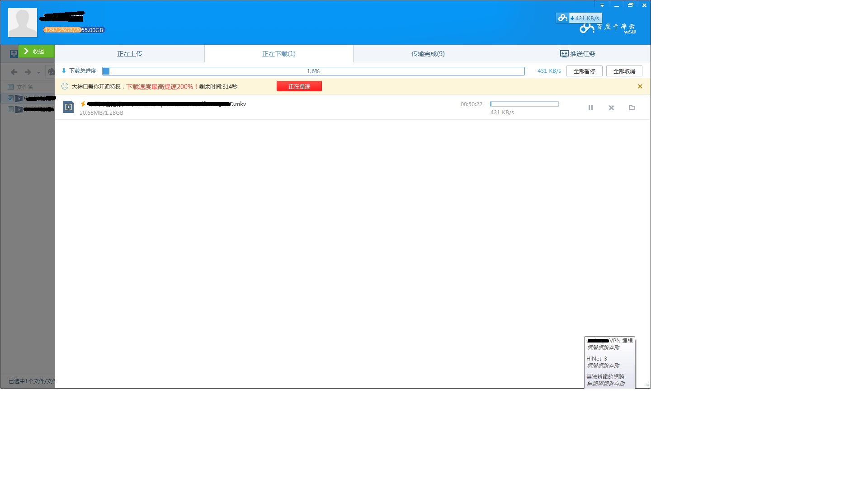
Task: Click the home icon in the dimmed toolbar
Action: click(51, 72)
